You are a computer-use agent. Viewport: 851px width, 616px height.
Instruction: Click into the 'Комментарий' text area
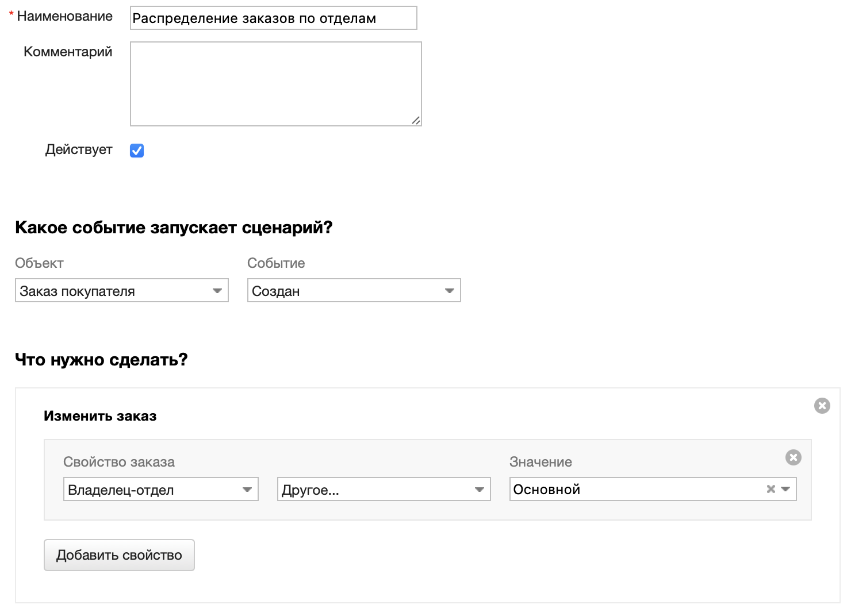click(276, 84)
